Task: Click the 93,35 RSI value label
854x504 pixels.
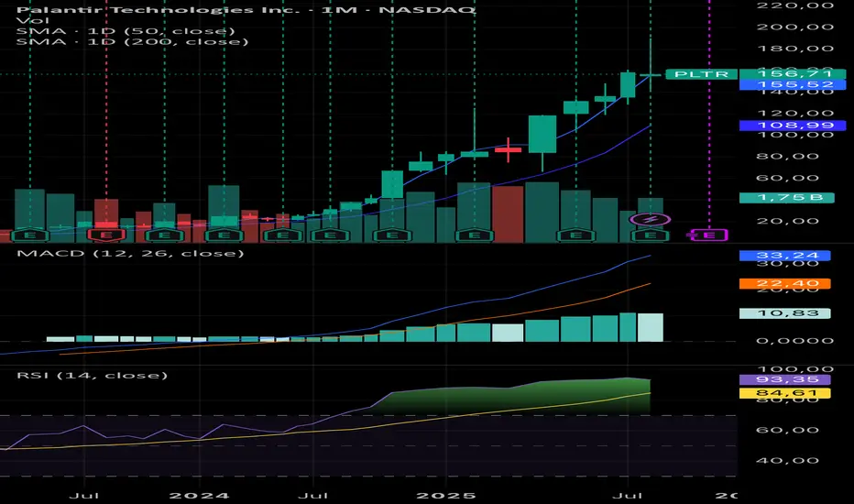Action: [785, 379]
